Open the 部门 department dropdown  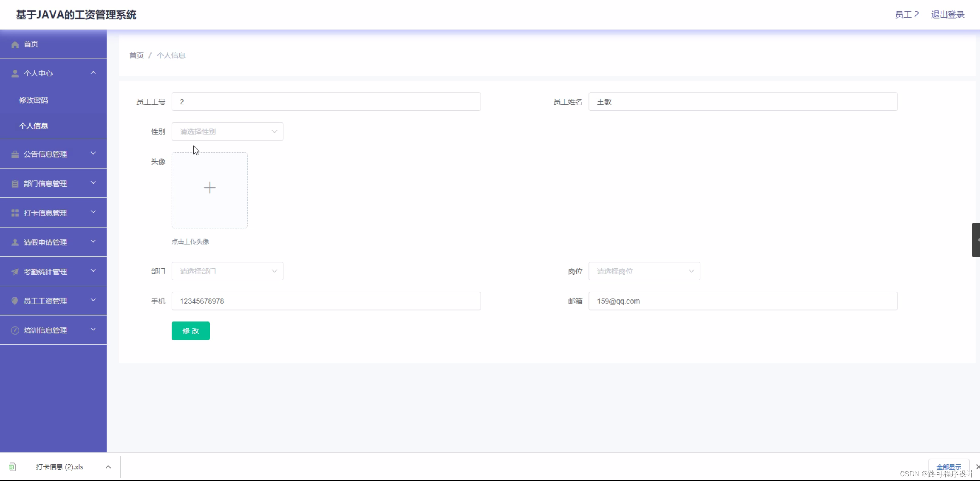(x=227, y=271)
